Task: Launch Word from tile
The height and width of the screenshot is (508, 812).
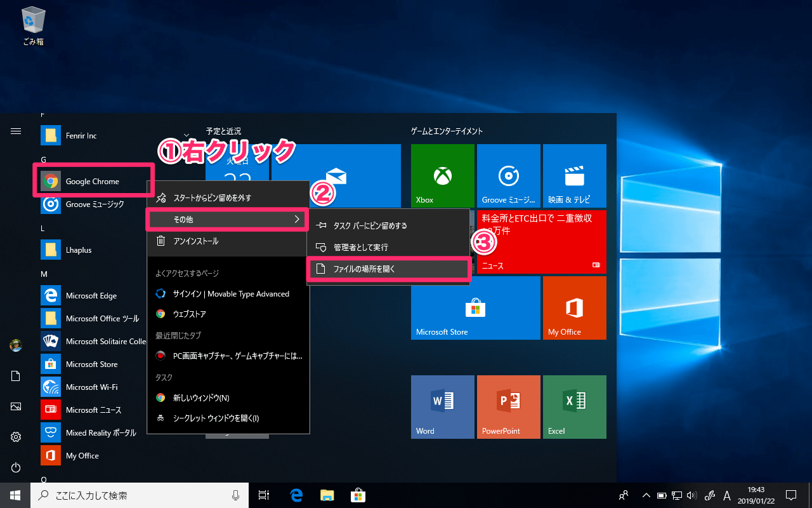Action: coord(443,407)
